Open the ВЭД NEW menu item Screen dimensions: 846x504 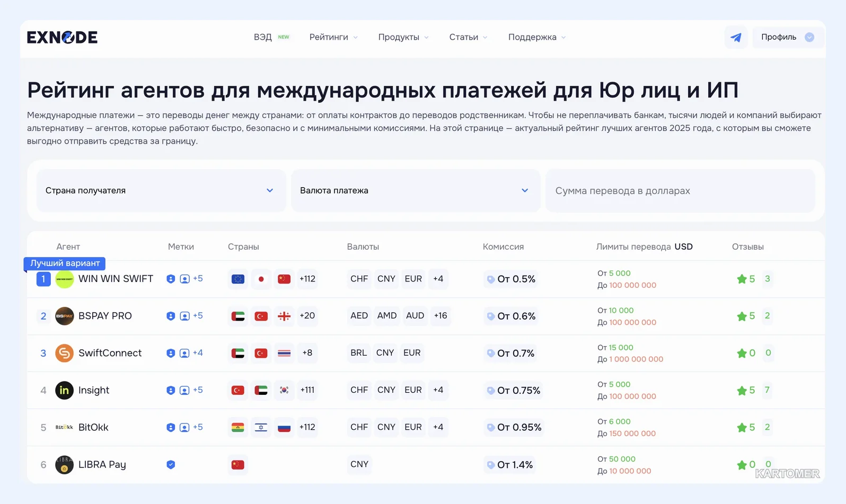click(271, 37)
